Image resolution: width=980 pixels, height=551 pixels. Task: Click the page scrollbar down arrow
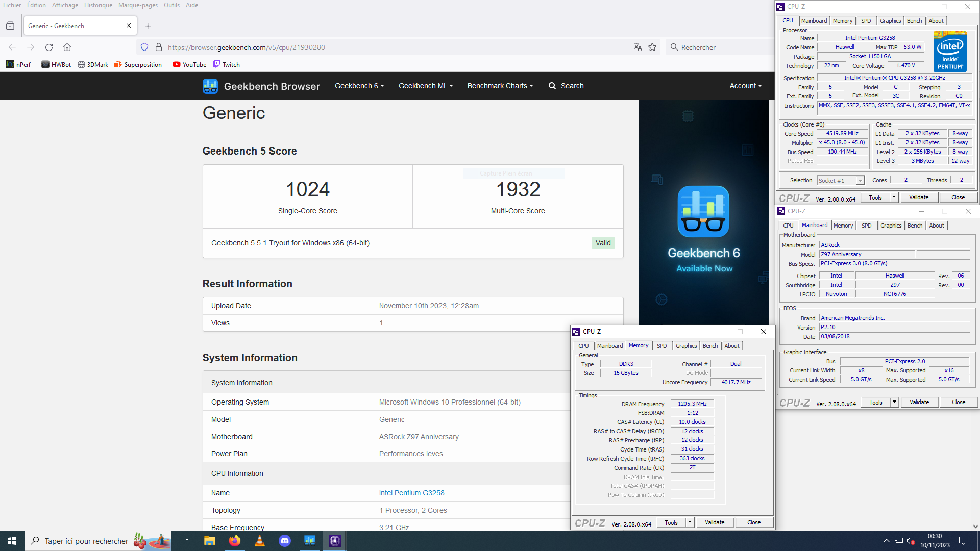pyautogui.click(x=975, y=526)
